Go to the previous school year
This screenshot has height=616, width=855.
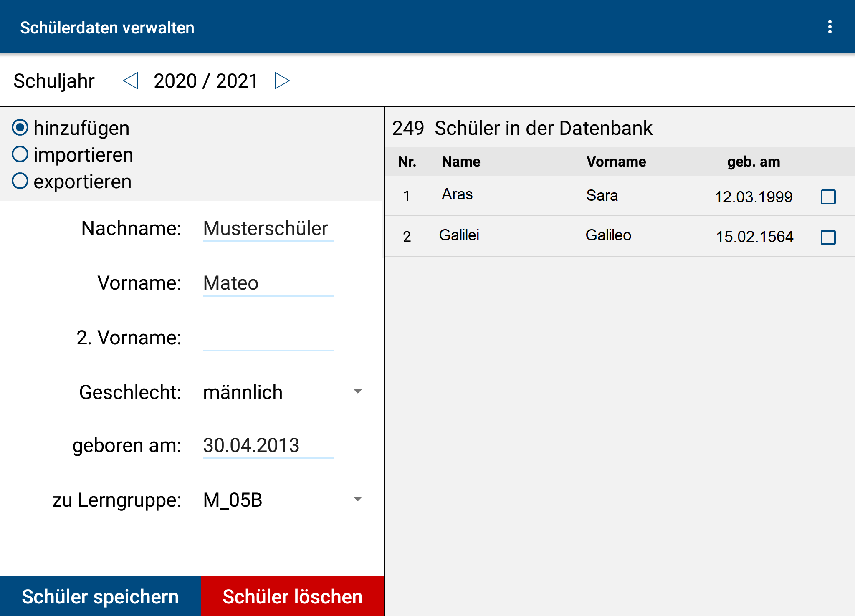tap(131, 81)
